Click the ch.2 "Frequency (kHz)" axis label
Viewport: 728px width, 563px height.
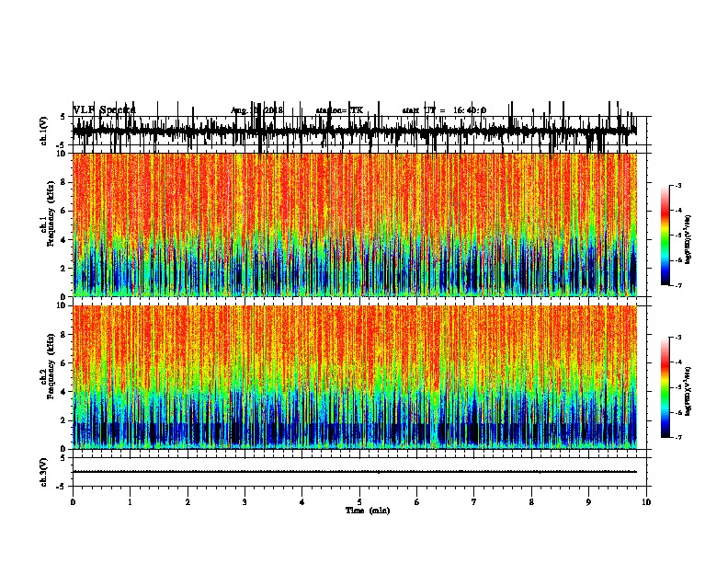pos(51,366)
